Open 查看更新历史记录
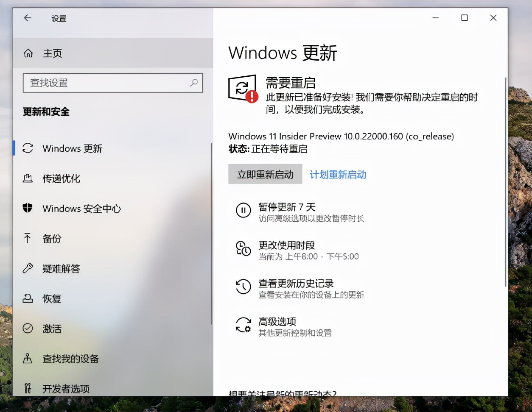Viewport: 532px width, 412px height. (300, 288)
